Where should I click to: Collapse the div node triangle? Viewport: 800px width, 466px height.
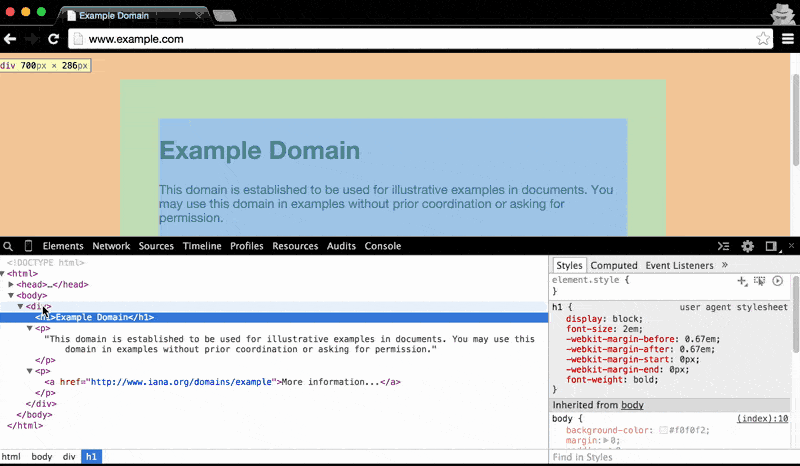(20, 306)
